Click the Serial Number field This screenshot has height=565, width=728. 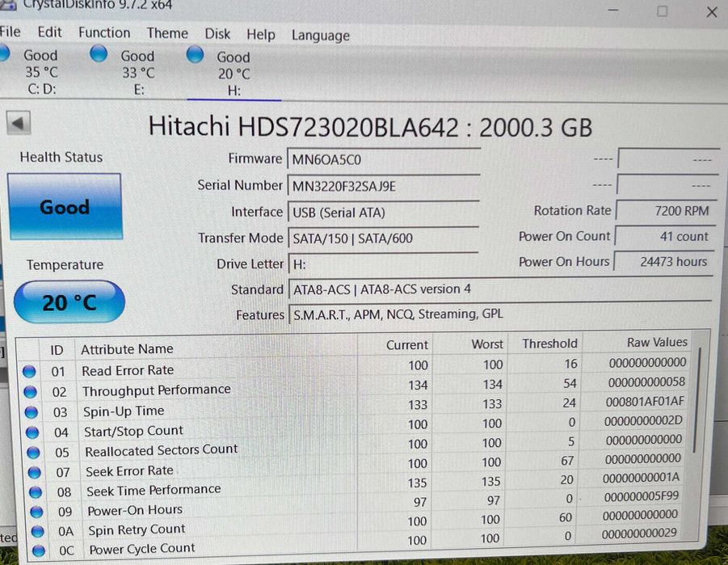coord(384,186)
